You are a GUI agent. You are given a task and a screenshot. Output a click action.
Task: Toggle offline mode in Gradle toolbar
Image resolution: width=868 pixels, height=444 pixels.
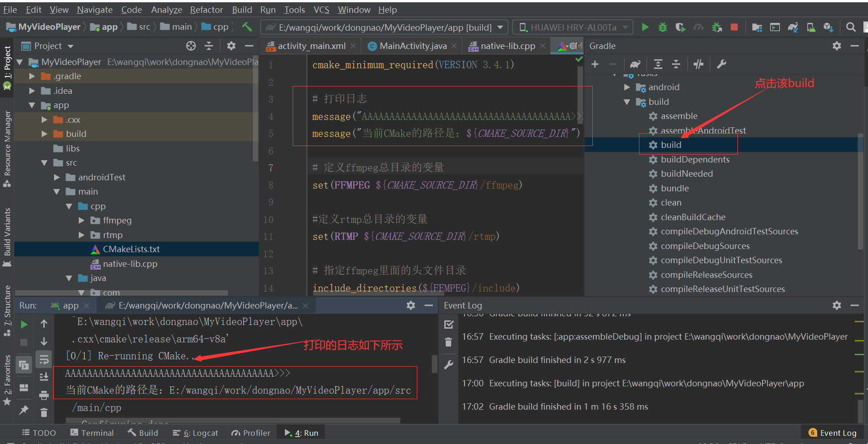[699, 64]
